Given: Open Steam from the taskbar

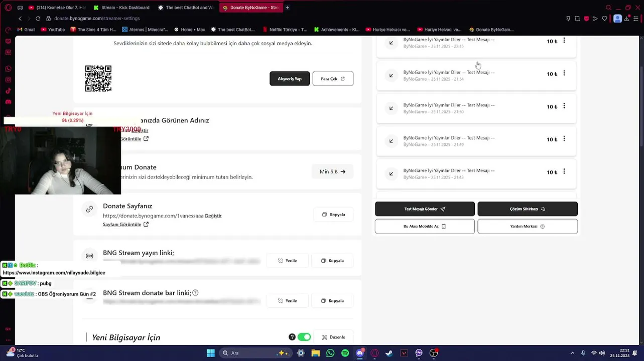Looking at the screenshot, I should pos(389,353).
